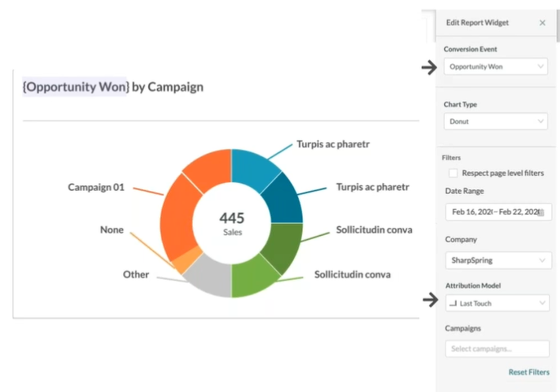Close the Edit Report Widget panel
Viewport: 560px width, 392px height.
pos(542,23)
